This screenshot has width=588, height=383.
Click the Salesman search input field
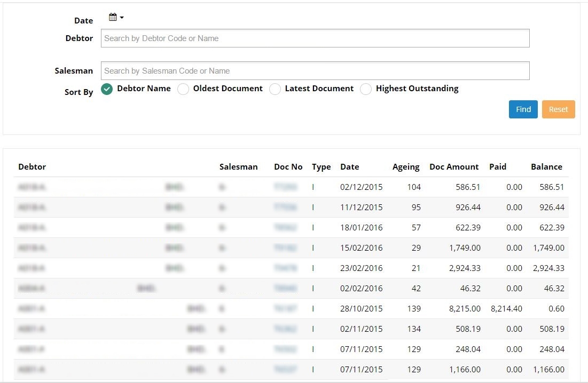pos(315,71)
